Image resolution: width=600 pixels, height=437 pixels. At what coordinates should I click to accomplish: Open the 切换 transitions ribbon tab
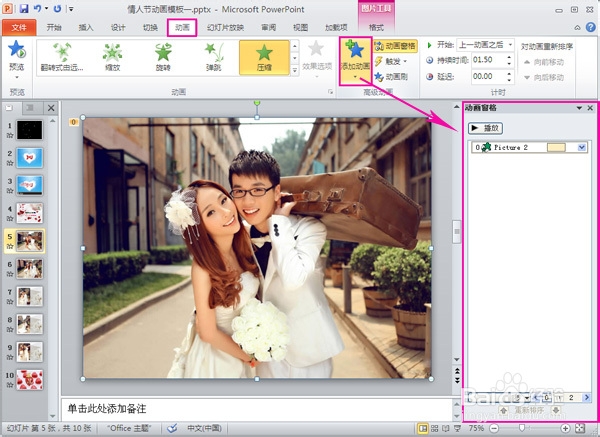[x=150, y=28]
